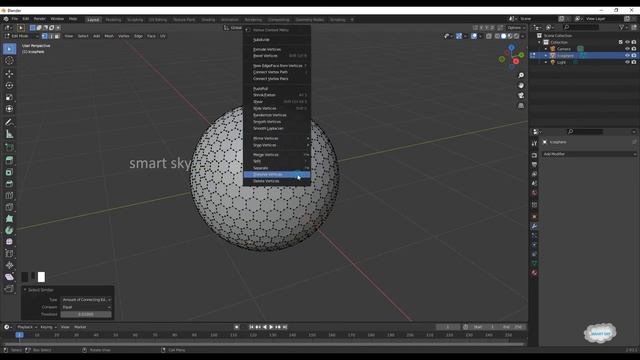Open the Modifier properties wrench tab
The image size is (640, 360).
(534, 226)
